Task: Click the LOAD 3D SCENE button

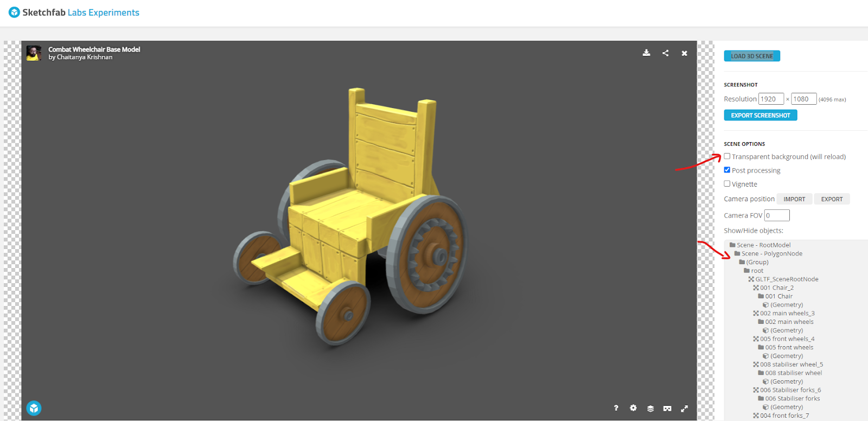Action: coord(751,56)
